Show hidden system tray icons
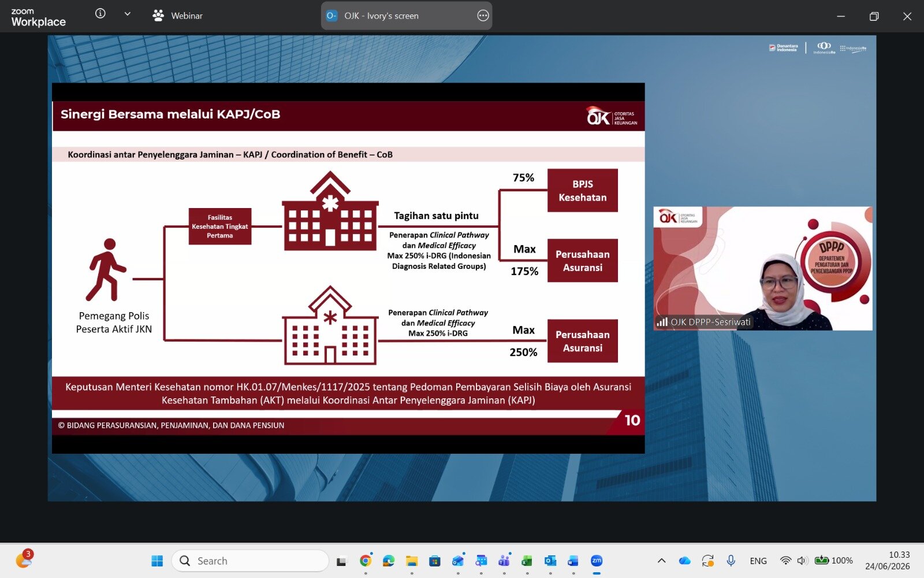 pos(662,561)
